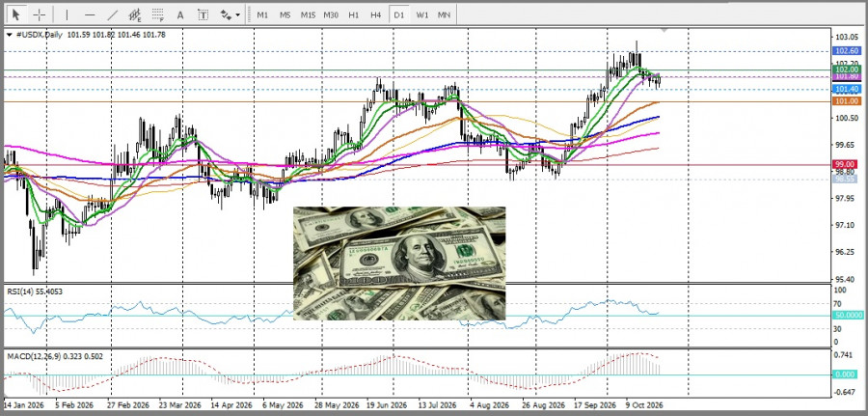Image resolution: width=868 pixels, height=416 pixels.
Task: Switch to the M5 timeframe
Action: [x=285, y=14]
